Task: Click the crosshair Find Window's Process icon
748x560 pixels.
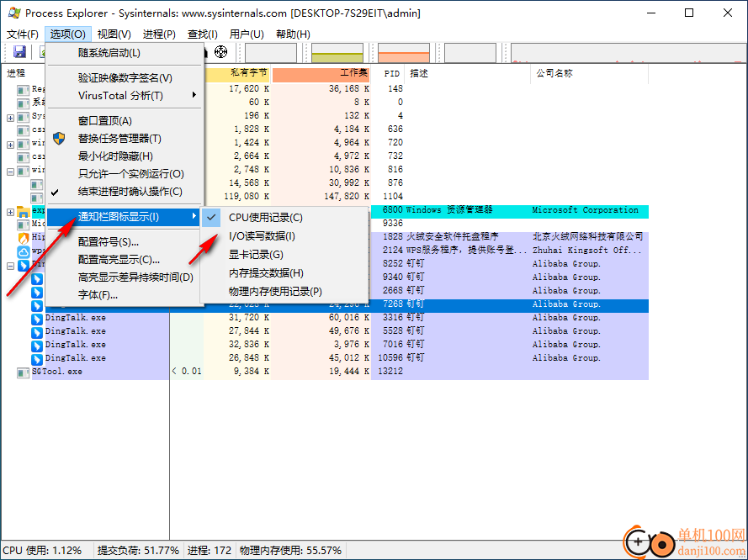Action: click(x=220, y=51)
